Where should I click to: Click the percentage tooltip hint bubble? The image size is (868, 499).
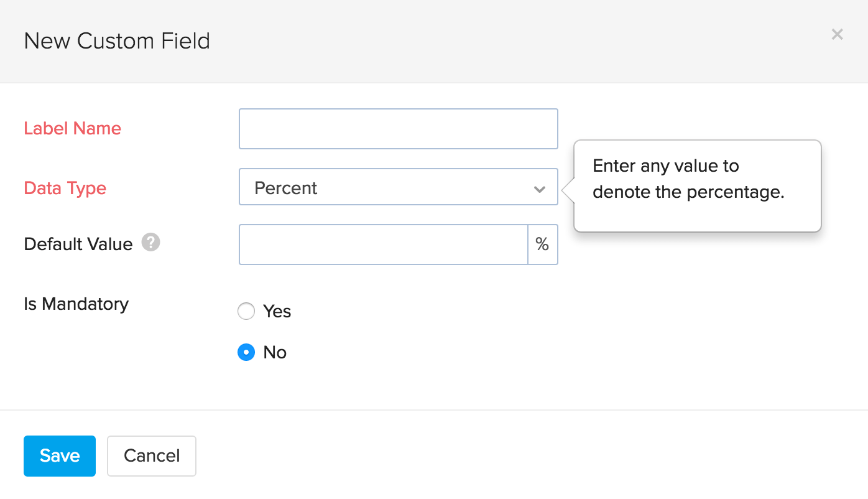point(696,185)
